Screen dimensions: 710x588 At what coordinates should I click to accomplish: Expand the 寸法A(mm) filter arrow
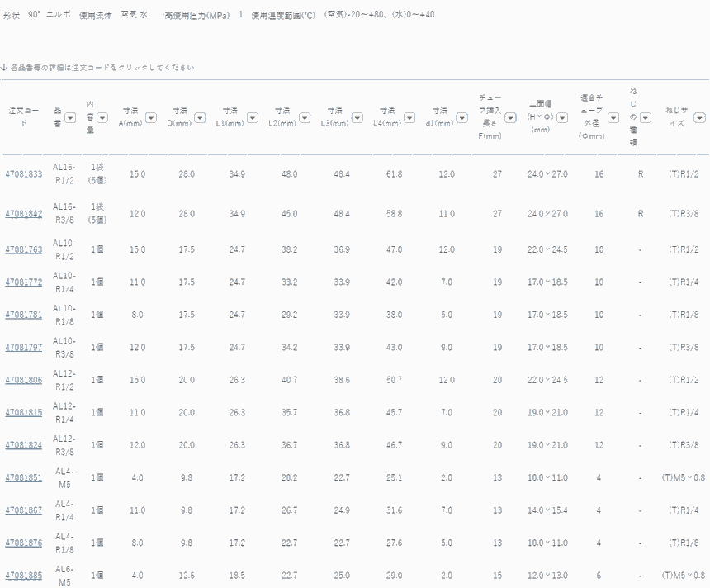(x=151, y=117)
